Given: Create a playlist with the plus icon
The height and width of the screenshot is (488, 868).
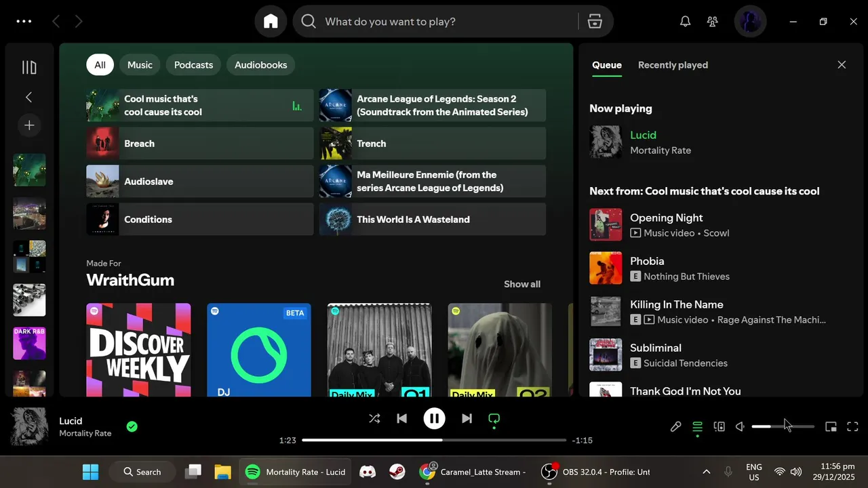Looking at the screenshot, I should (x=29, y=125).
